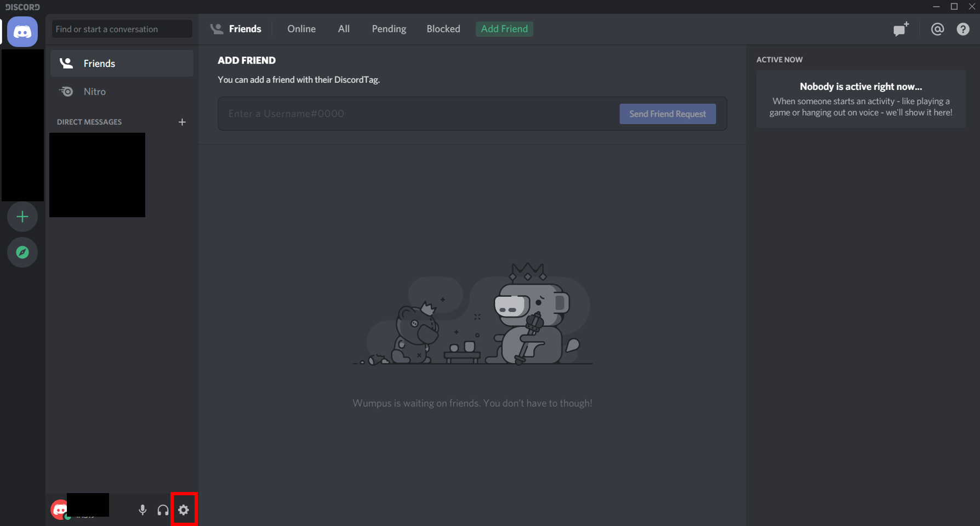Open Nitro in the sidebar

pos(122,92)
